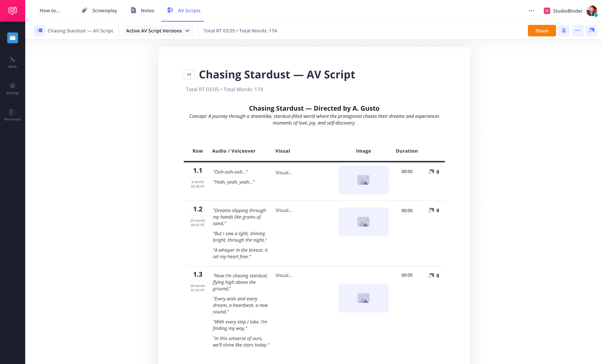Click the Notes tab icon

pos(133,10)
